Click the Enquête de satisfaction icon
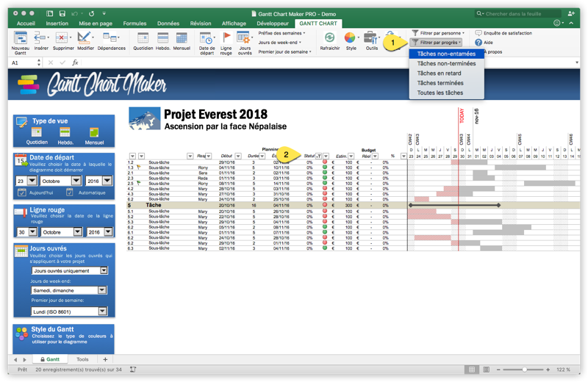 pos(478,33)
